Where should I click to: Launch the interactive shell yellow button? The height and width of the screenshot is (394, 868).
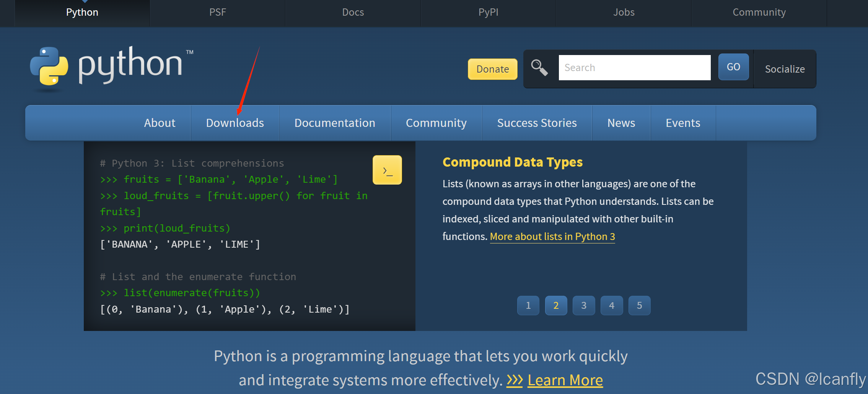click(x=387, y=170)
